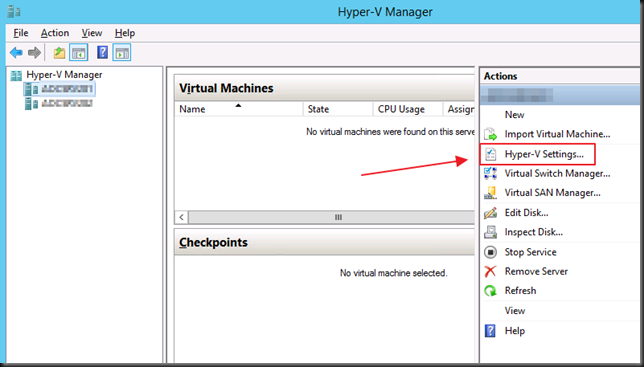Click the Hyper-V Settings icon
Image resolution: width=644 pixels, height=367 pixels.
pyautogui.click(x=490, y=154)
